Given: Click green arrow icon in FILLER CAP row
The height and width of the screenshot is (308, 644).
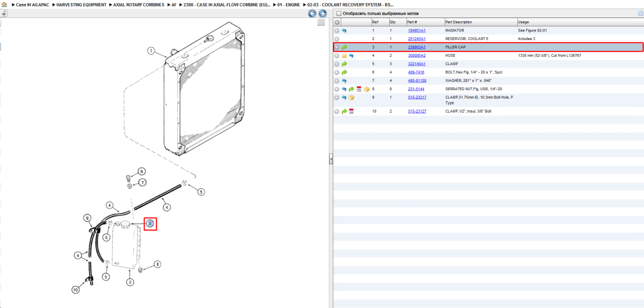Looking at the screenshot, I should (x=344, y=47).
